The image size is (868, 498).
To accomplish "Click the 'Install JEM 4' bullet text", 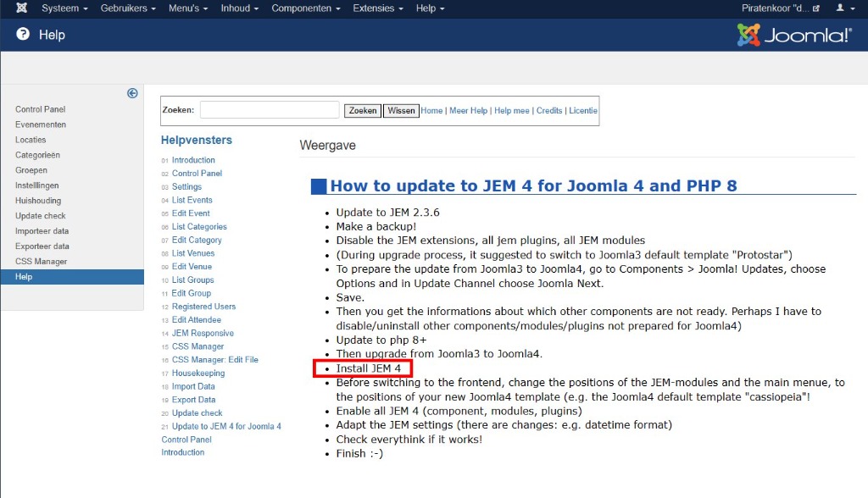I will pyautogui.click(x=368, y=368).
